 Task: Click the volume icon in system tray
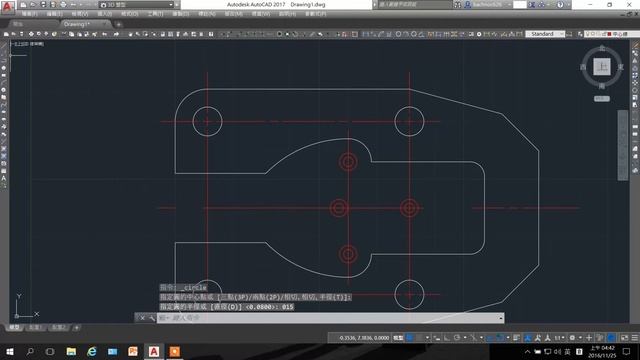click(557, 352)
